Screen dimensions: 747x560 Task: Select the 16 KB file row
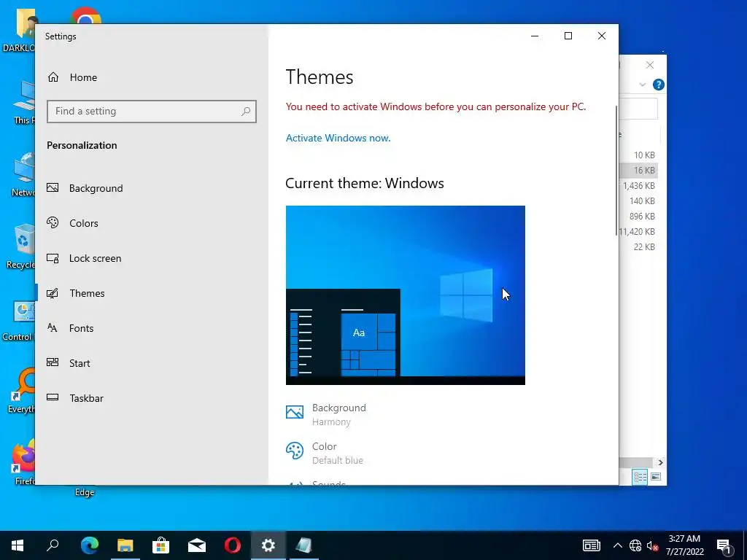point(638,170)
